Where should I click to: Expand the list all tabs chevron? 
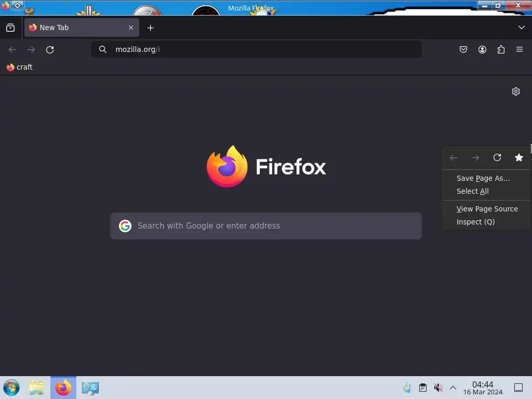[522, 28]
